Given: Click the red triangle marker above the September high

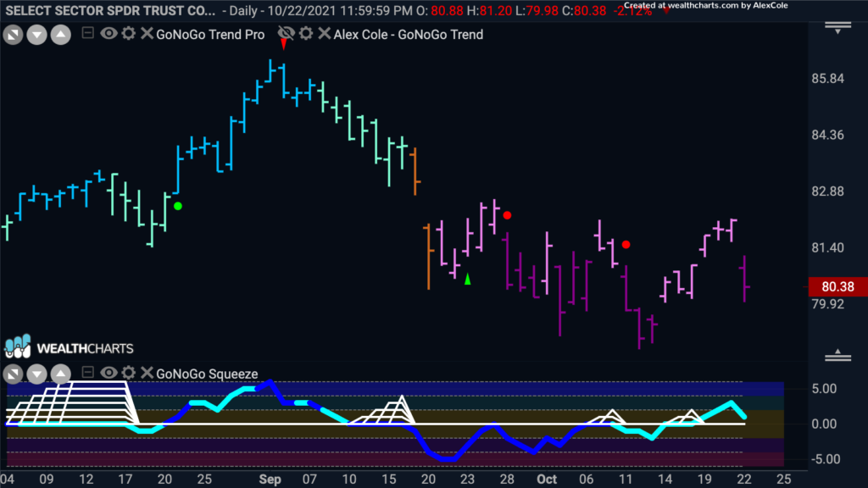Looking at the screenshot, I should coord(283,44).
